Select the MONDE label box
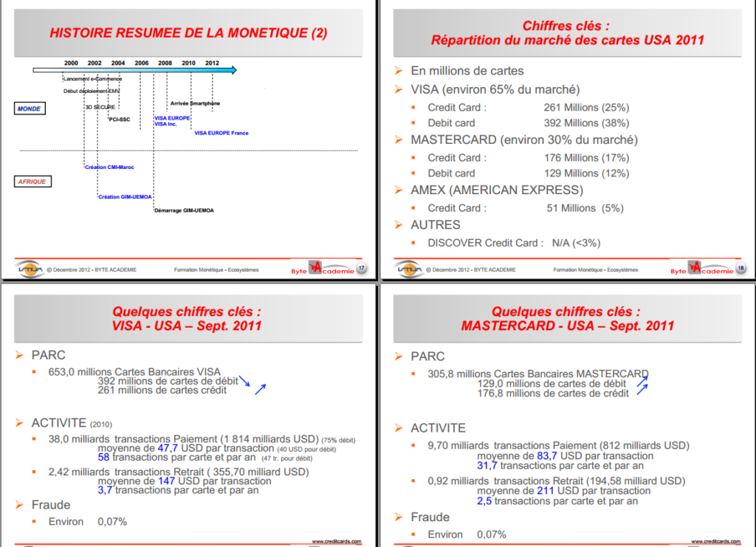 [30, 109]
